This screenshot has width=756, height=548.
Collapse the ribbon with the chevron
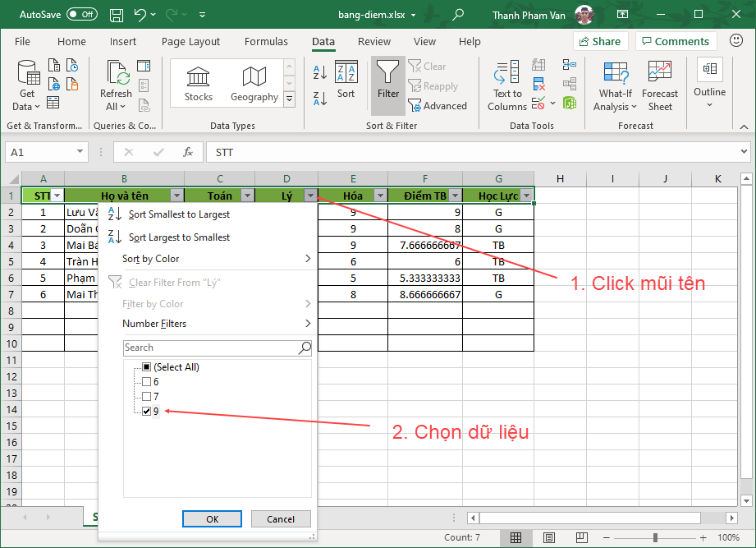tap(744, 127)
